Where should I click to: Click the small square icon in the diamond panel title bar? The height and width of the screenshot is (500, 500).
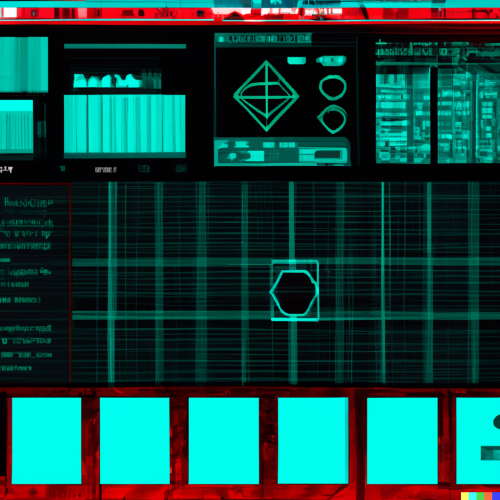221,39
